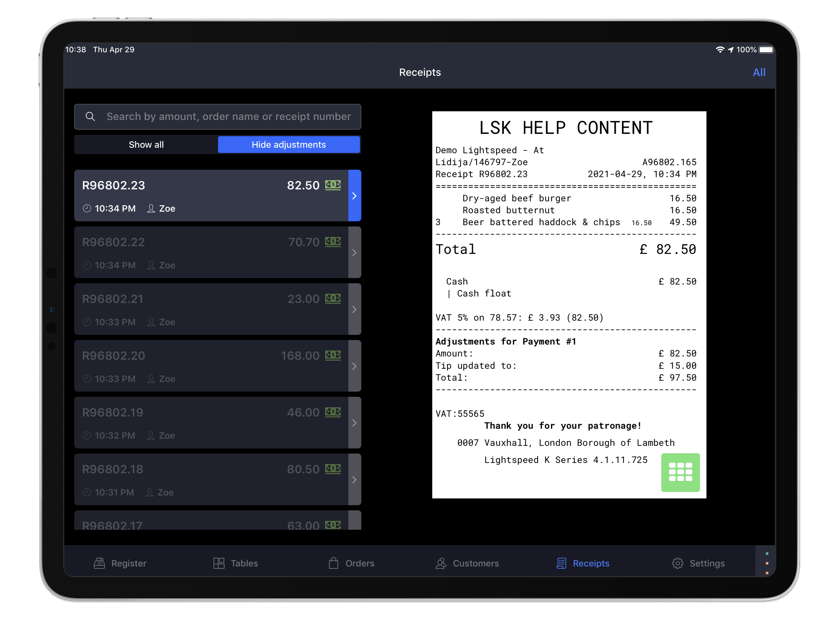This screenshot has height=621, width=840.
Task: Click the 70.70 amount
Action: [x=304, y=242]
